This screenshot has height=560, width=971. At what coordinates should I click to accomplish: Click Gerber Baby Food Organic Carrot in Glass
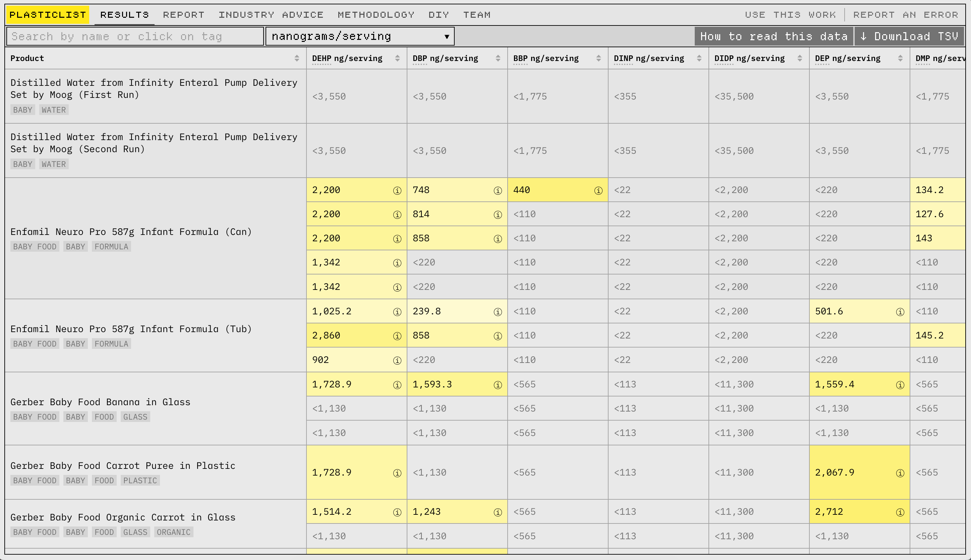(123, 518)
